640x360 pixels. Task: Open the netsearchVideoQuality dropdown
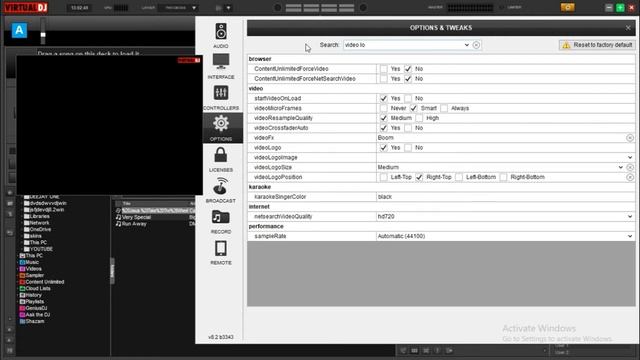point(630,216)
